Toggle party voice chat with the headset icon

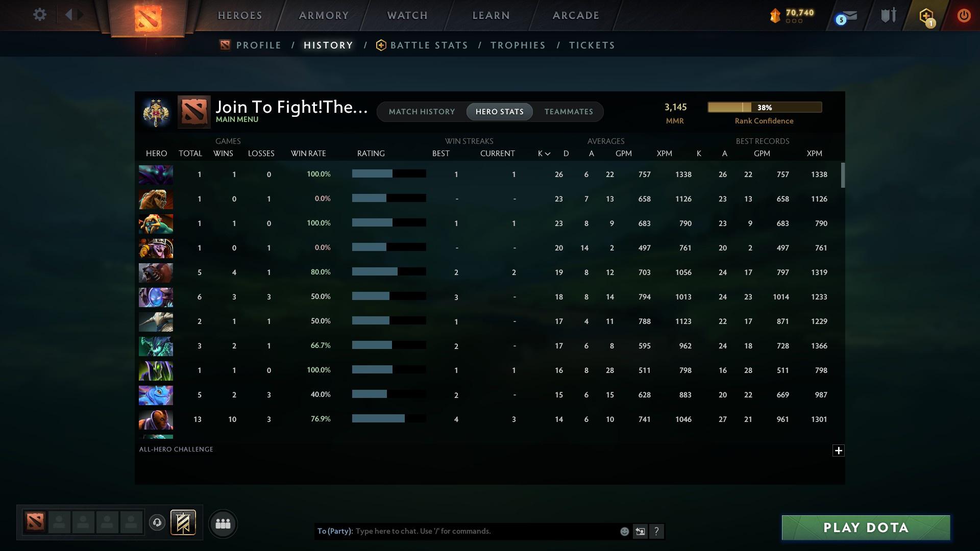click(x=158, y=521)
